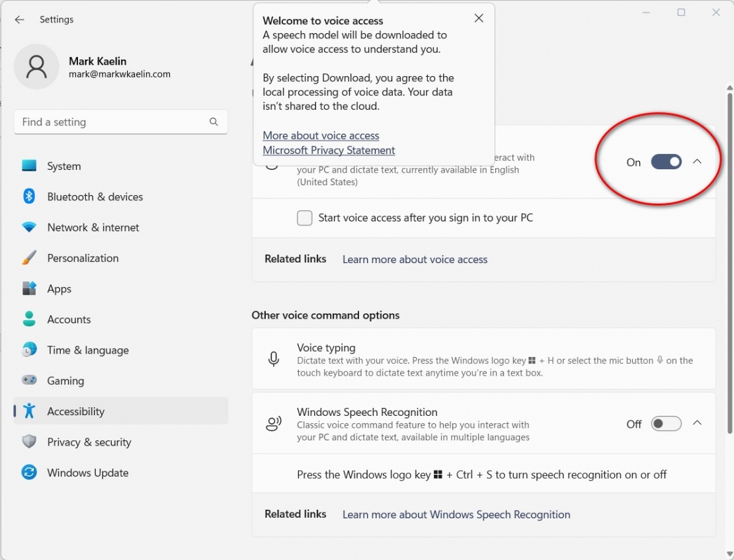Viewport: 734px width, 560px height.
Task: Turn on Windows Speech Recognition
Action: coord(666,423)
